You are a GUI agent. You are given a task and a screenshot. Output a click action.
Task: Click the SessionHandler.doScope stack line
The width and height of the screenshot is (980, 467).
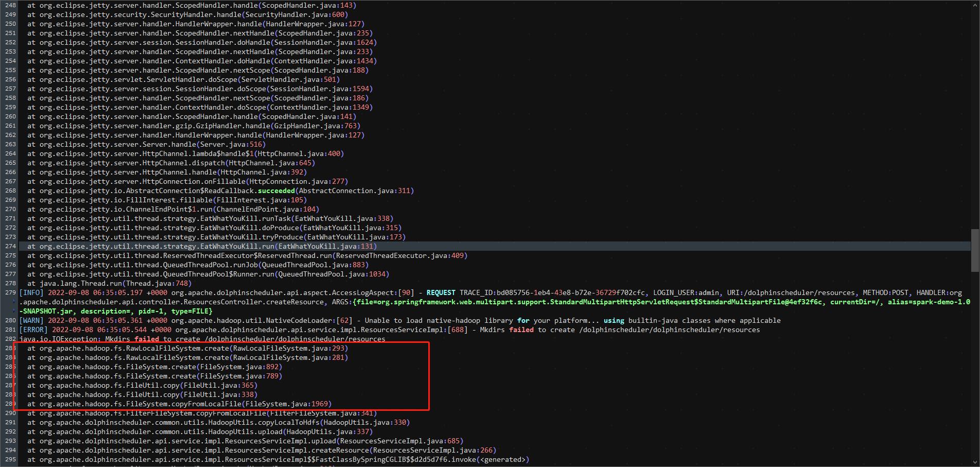[200, 89]
